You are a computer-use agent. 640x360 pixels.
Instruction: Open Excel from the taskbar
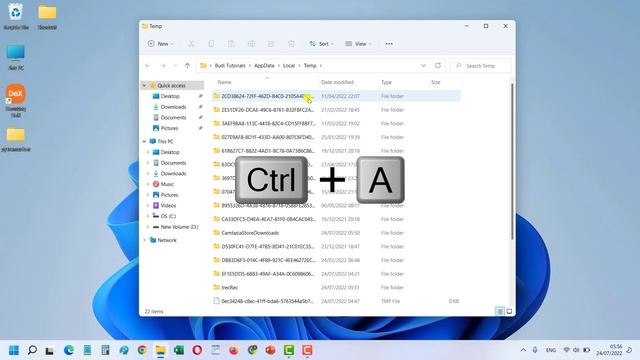(179, 350)
